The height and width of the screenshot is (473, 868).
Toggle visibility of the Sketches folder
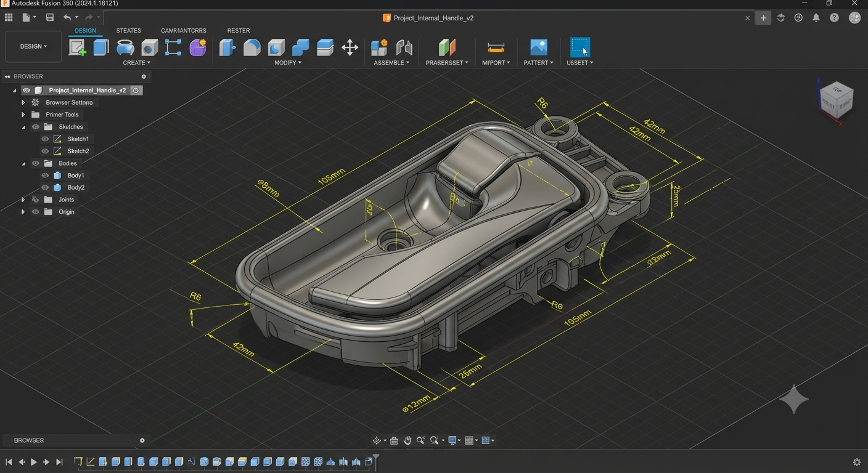[36, 127]
